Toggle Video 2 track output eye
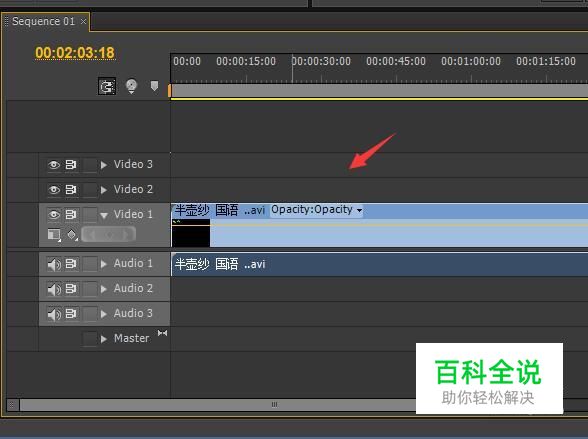The height and width of the screenshot is (439, 588). pos(54,190)
